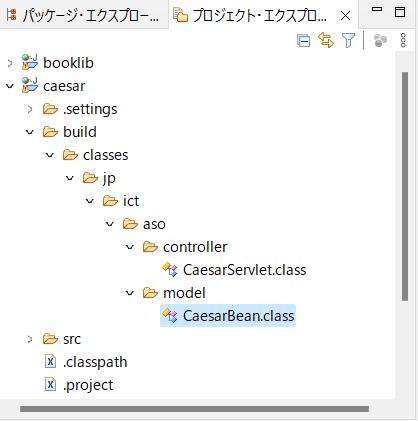The width and height of the screenshot is (418, 421).
Task: Collapse the caesar project node
Action: click(10, 86)
